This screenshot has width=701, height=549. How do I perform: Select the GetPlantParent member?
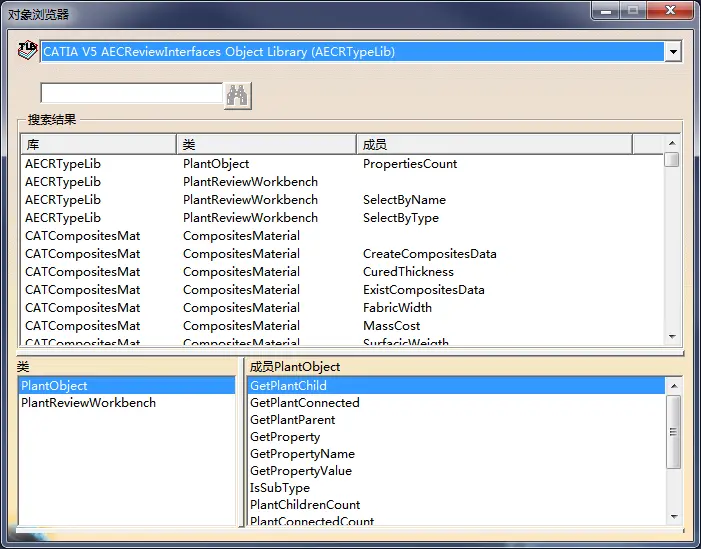click(456, 419)
